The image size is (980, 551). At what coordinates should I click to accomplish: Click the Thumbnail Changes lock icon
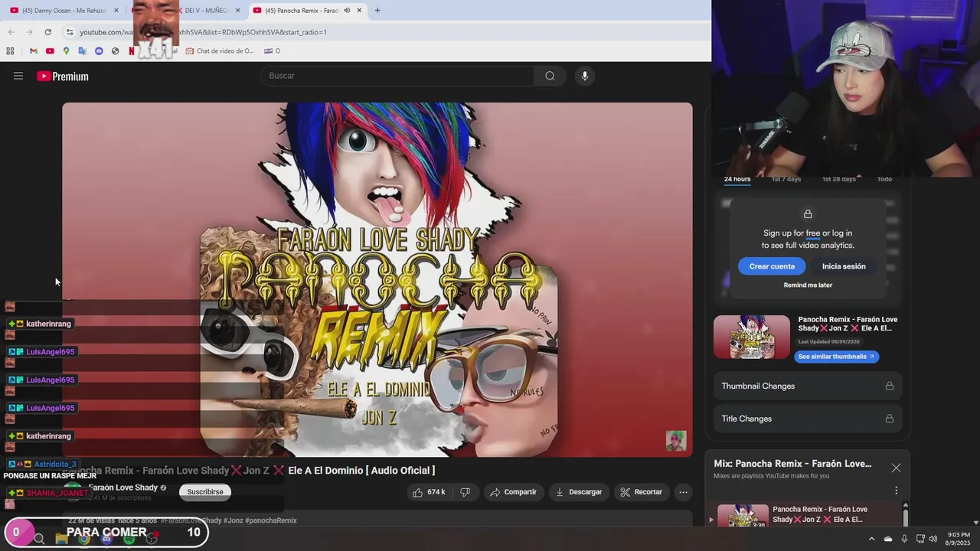click(x=889, y=386)
